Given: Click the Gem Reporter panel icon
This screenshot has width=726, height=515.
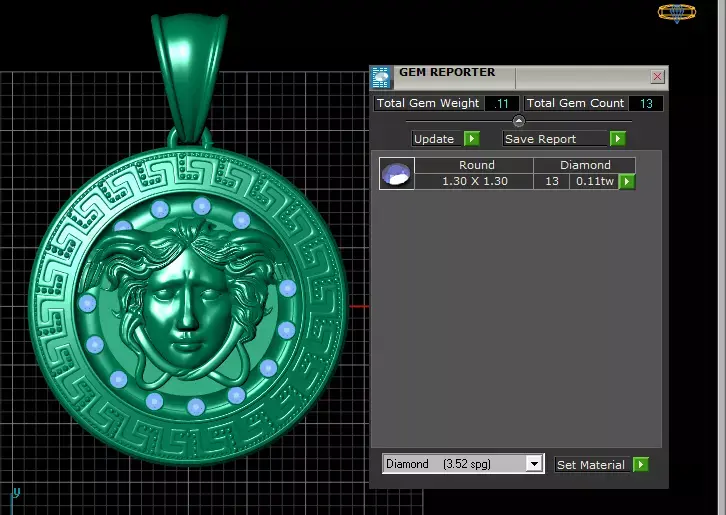Looking at the screenshot, I should click(381, 77).
